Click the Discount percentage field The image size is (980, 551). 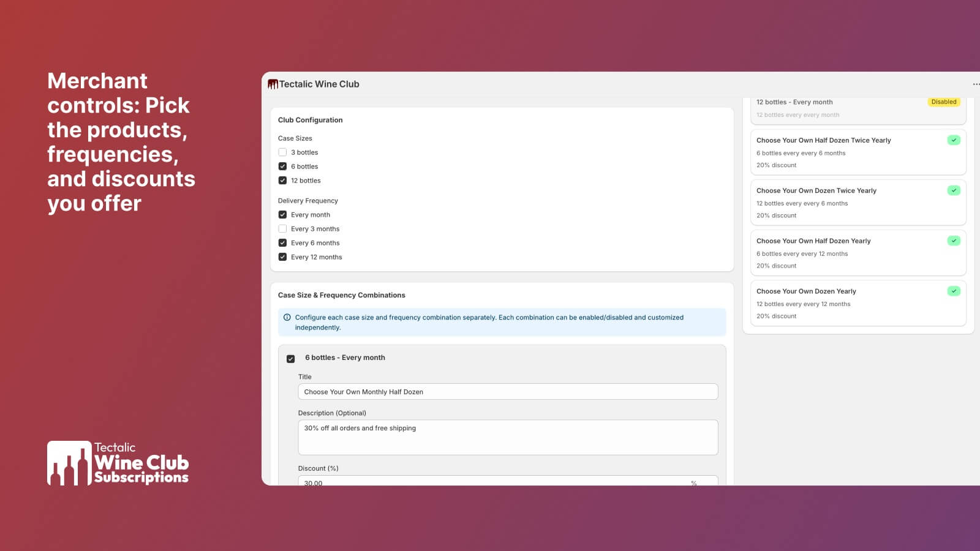496,482
